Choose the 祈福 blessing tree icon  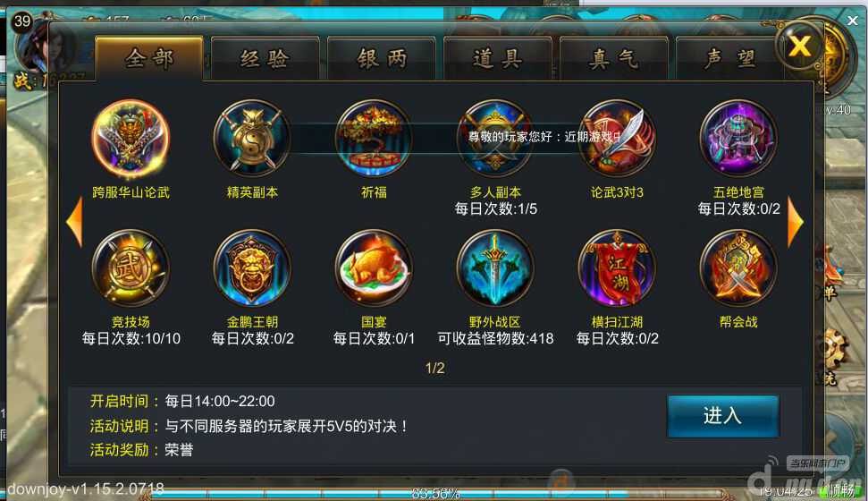(x=374, y=139)
